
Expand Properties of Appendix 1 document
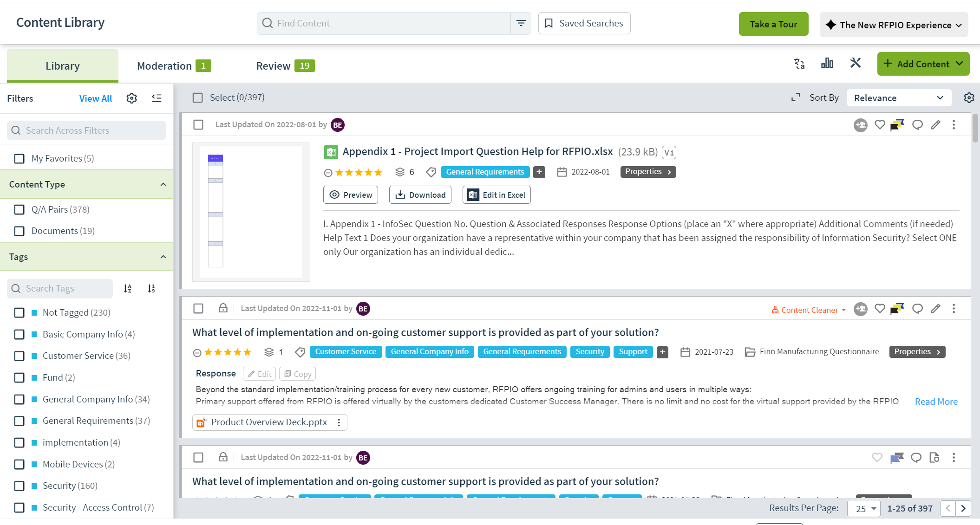pyautogui.click(x=648, y=172)
